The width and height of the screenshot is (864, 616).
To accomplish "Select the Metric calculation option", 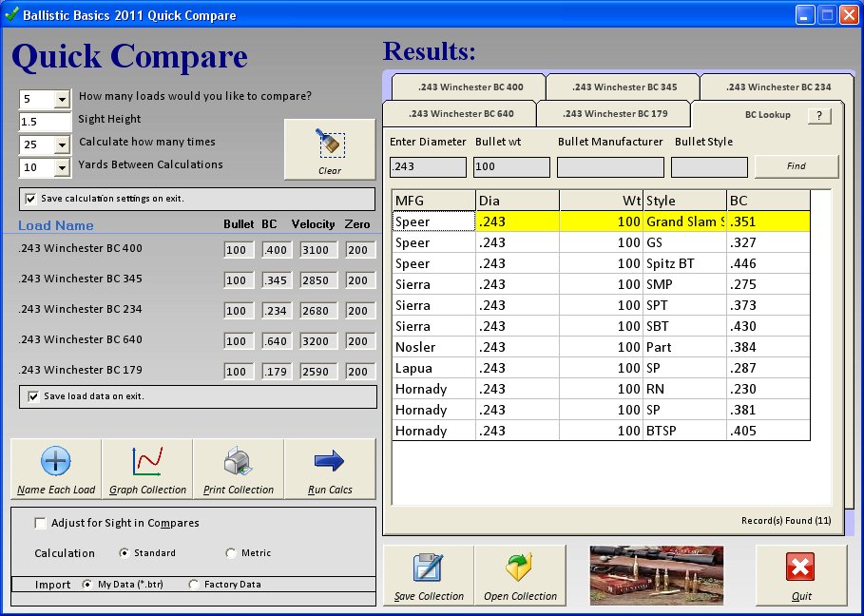I will click(x=231, y=553).
